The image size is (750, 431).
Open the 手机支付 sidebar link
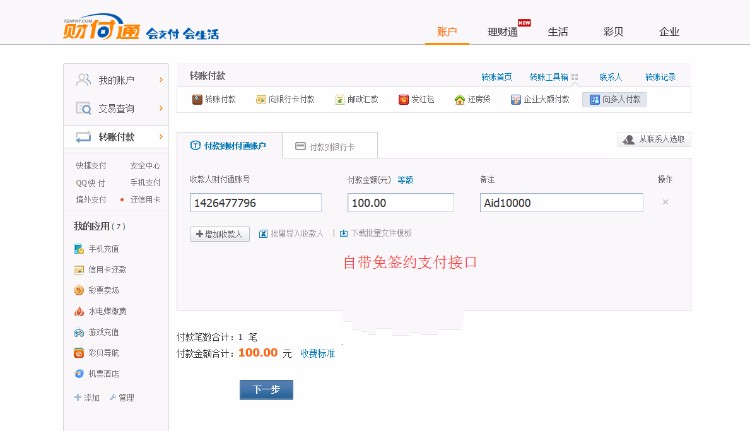coord(145,182)
